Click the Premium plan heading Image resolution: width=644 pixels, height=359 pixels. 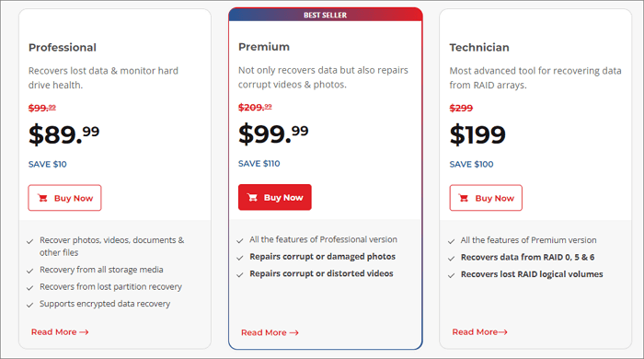(264, 47)
